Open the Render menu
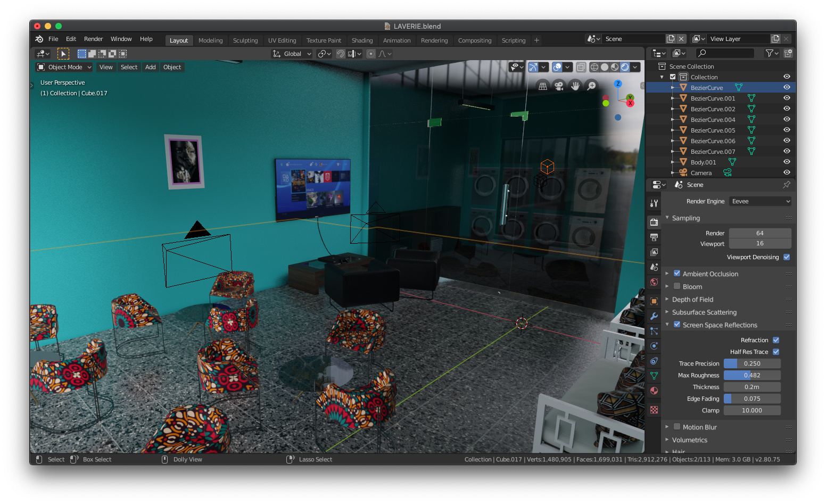The width and height of the screenshot is (826, 504). [93, 39]
